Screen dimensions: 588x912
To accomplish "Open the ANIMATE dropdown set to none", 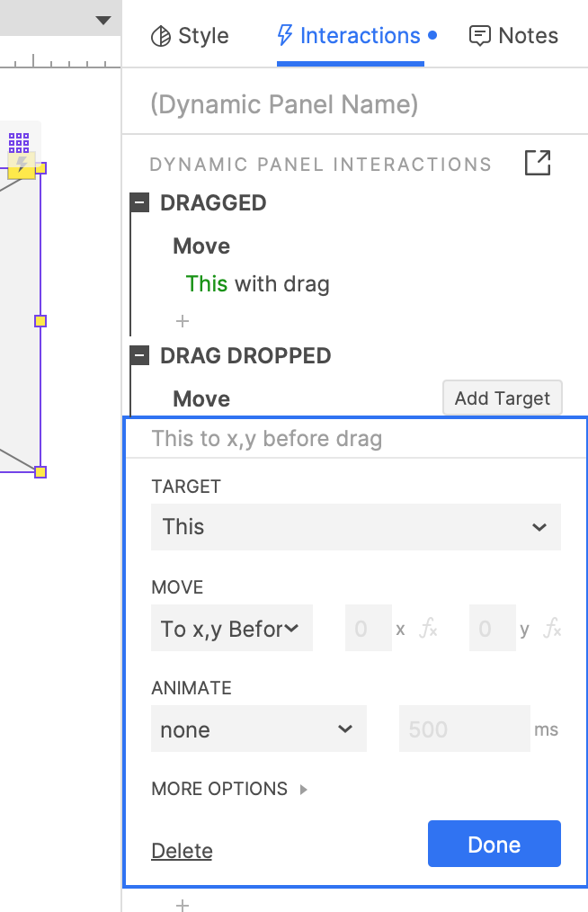I will (258, 729).
